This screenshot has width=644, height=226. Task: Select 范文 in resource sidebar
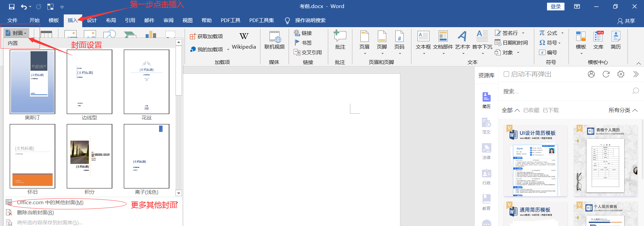pyautogui.click(x=486, y=126)
